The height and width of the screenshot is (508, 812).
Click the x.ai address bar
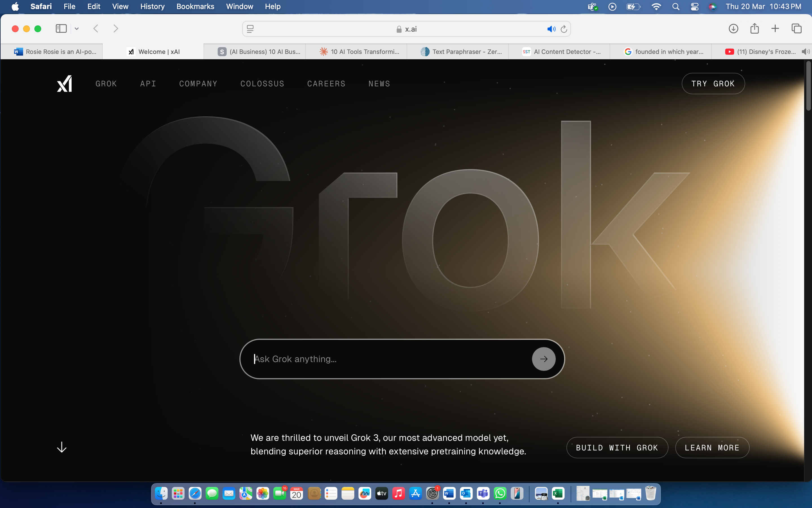[x=406, y=29]
